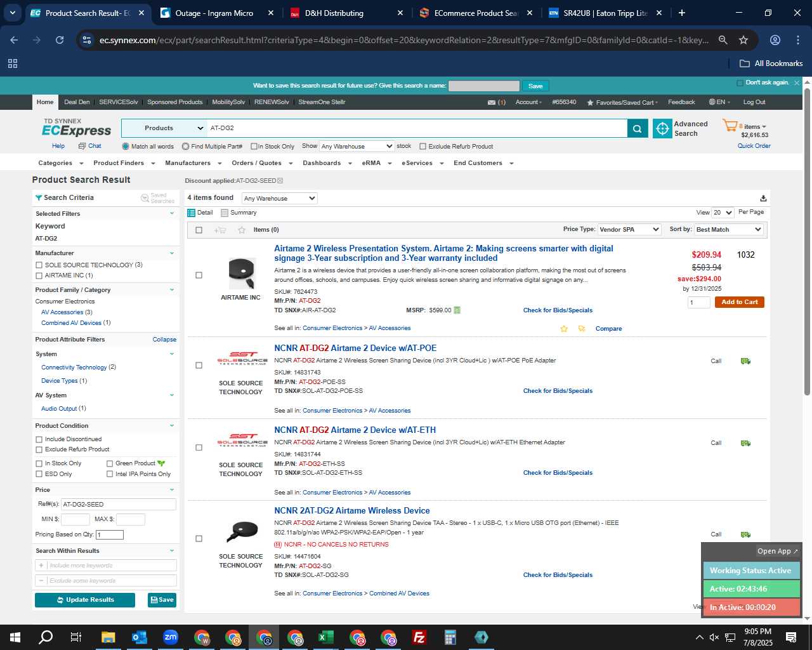Click the Update Results button
The image size is (812, 650).
(85, 600)
